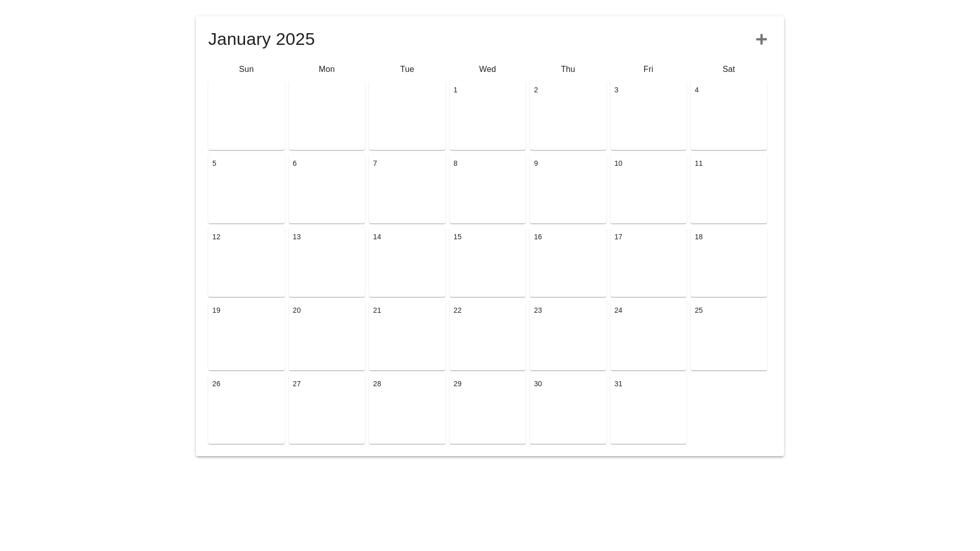
Task: Open the January 4 day cell
Action: [728, 115]
